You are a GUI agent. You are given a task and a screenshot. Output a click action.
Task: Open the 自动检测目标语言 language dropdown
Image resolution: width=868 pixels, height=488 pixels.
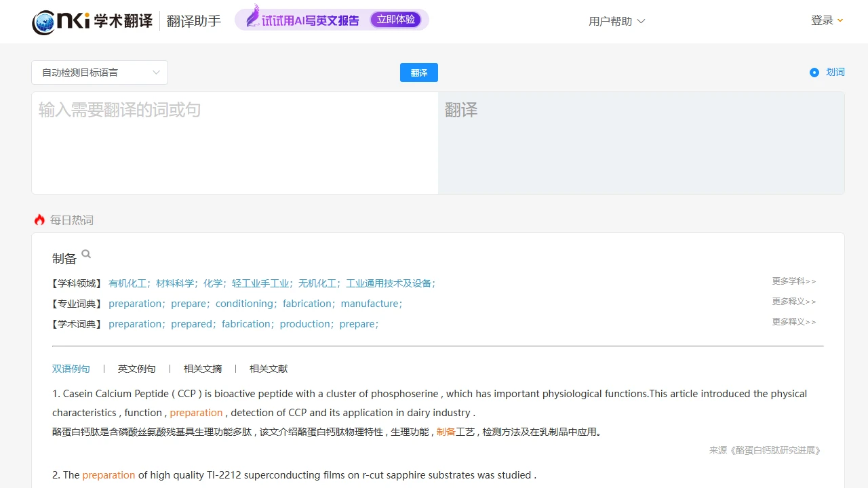coord(99,73)
